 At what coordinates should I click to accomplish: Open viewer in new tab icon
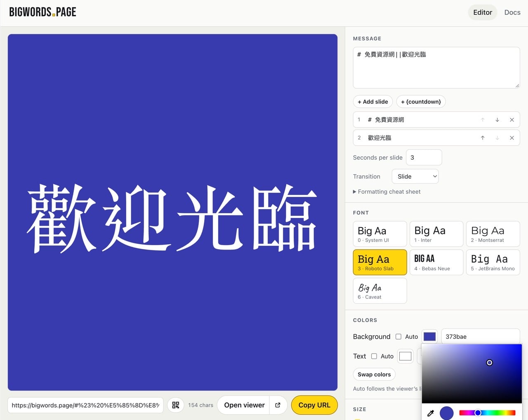click(x=278, y=405)
